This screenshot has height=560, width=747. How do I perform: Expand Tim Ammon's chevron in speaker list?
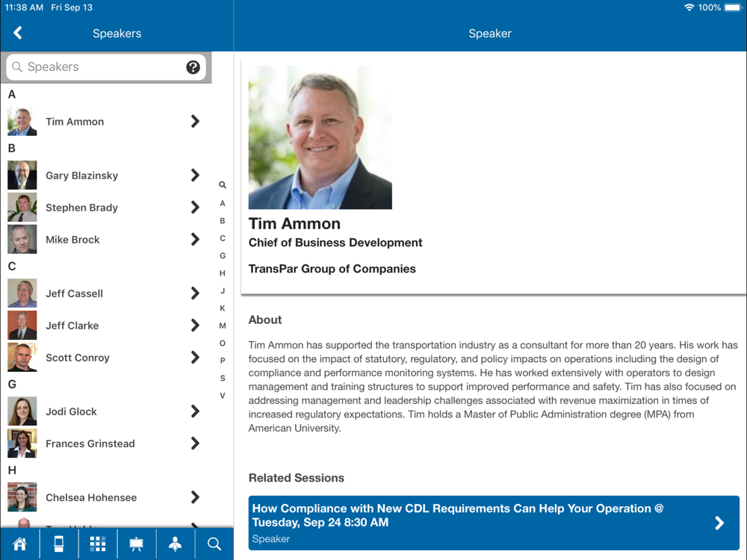click(x=195, y=121)
